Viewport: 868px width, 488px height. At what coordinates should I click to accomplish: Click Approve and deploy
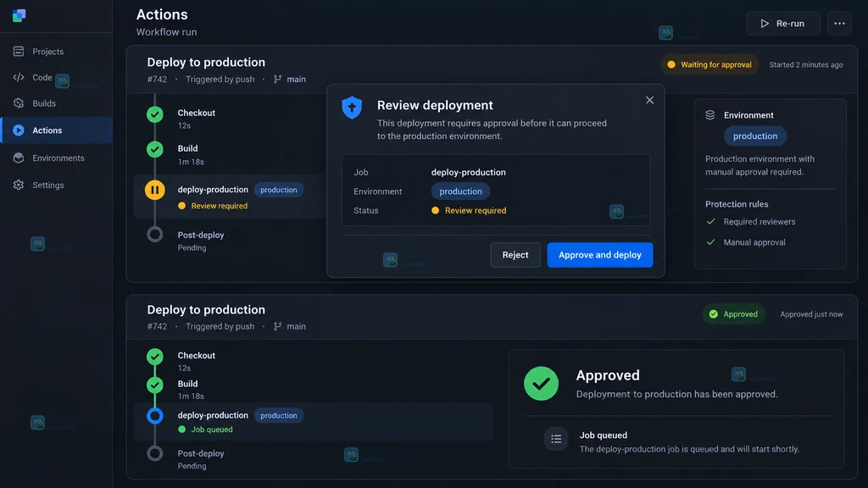(x=600, y=255)
